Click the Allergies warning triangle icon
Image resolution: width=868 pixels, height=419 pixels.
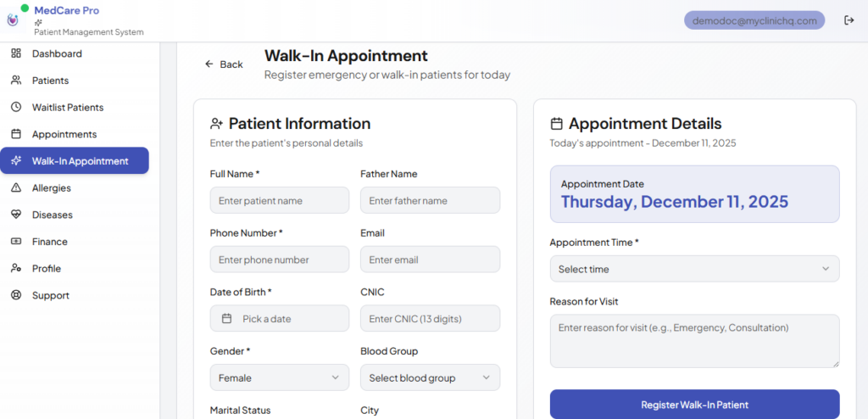pyautogui.click(x=15, y=188)
